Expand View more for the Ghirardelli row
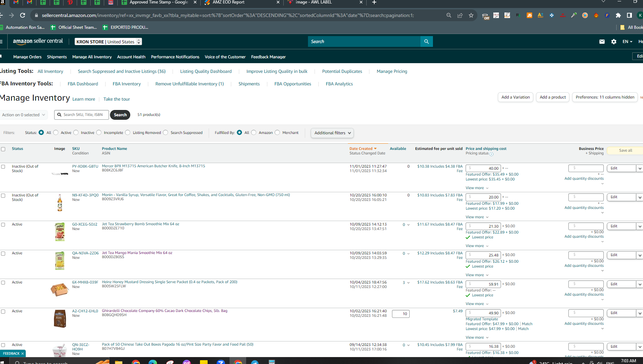Viewport: 643px width, 364px height. [477, 338]
